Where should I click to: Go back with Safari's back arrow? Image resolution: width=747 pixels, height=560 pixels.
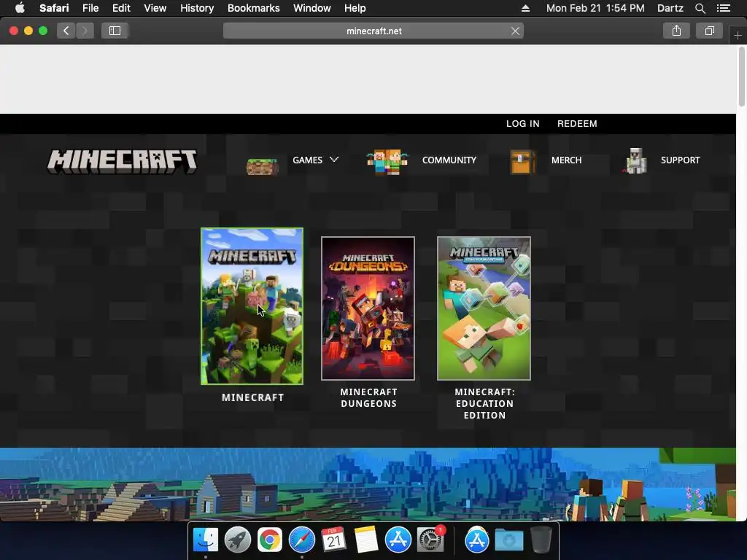click(x=66, y=31)
